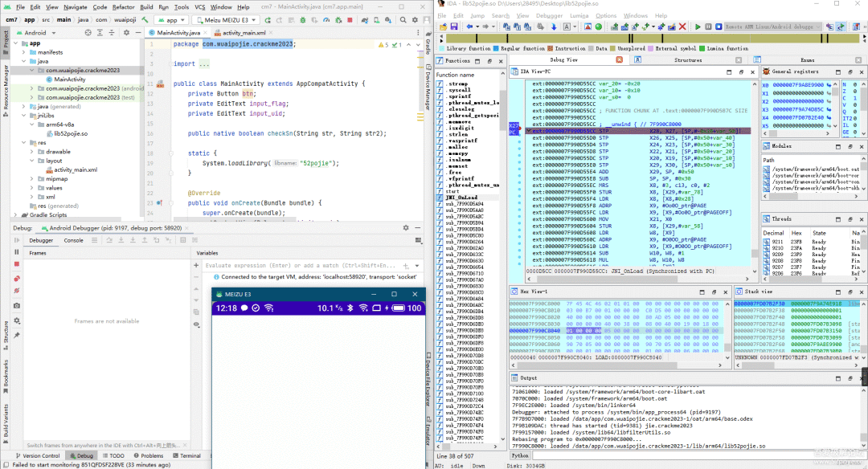
Task: Toggle the mute breakpoints icon in Debug sidebar
Action: pos(16,292)
